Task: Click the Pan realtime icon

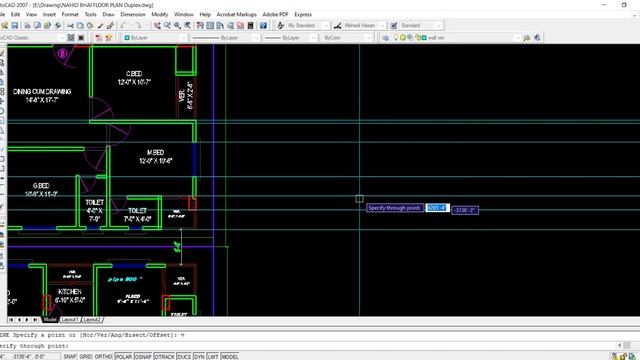Action: point(157,25)
